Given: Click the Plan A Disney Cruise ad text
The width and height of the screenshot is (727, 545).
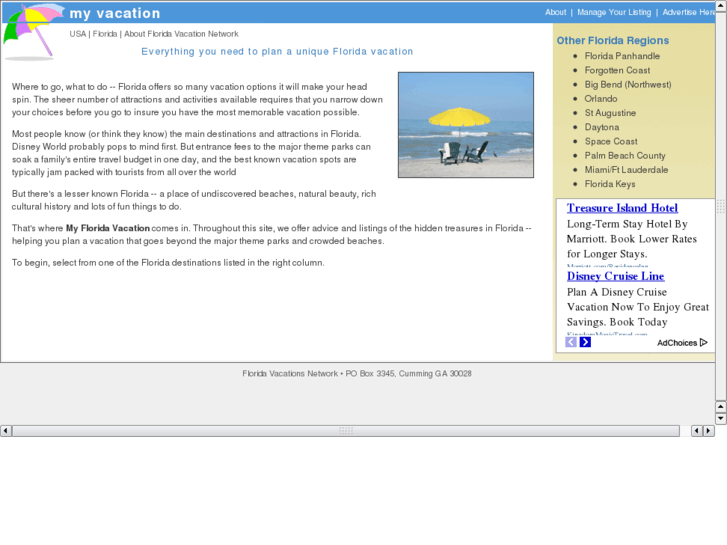Looking at the screenshot, I should click(x=638, y=307).
